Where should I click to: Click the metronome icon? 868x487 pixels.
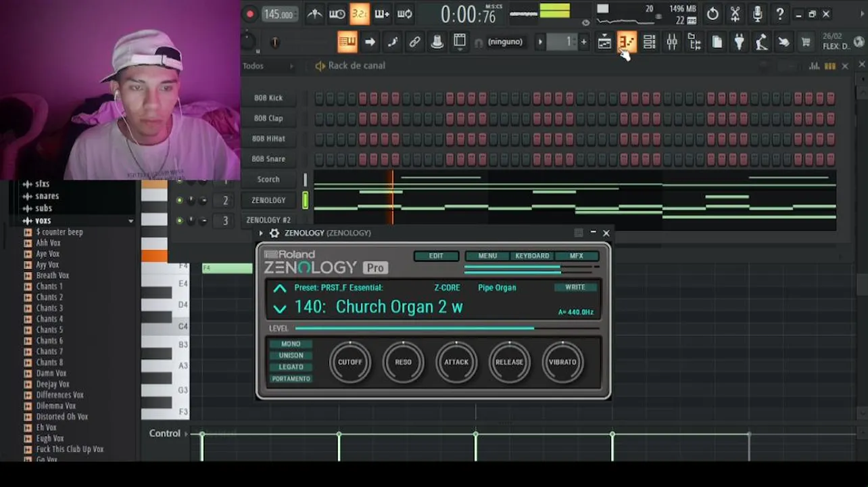tap(314, 14)
